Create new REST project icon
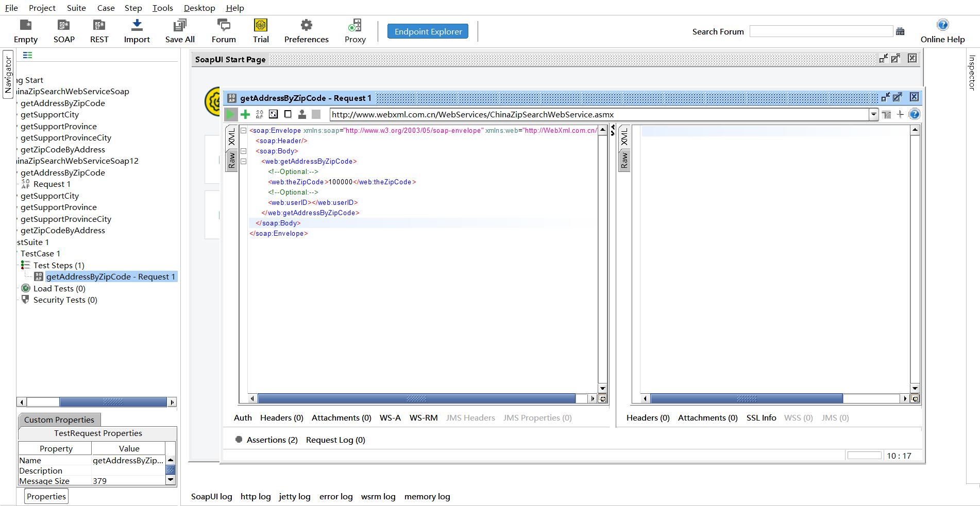 click(99, 25)
